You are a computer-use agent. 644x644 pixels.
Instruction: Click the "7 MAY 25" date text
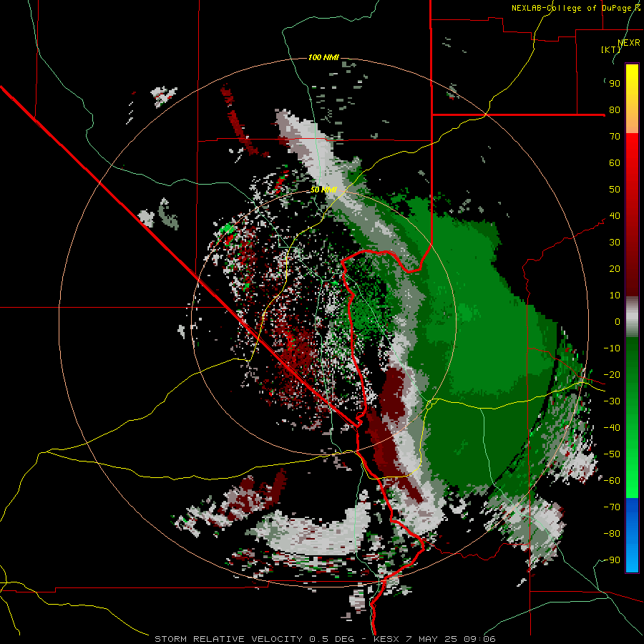tap(431, 639)
